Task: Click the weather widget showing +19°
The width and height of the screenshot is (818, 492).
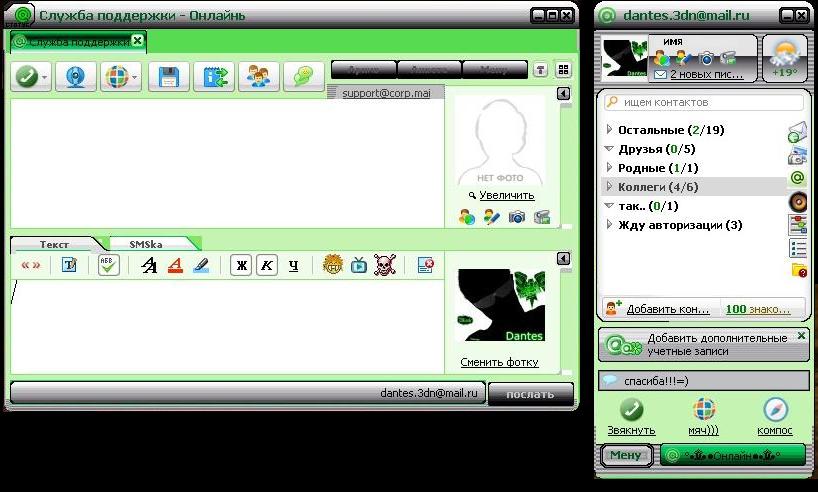Action: (x=785, y=58)
